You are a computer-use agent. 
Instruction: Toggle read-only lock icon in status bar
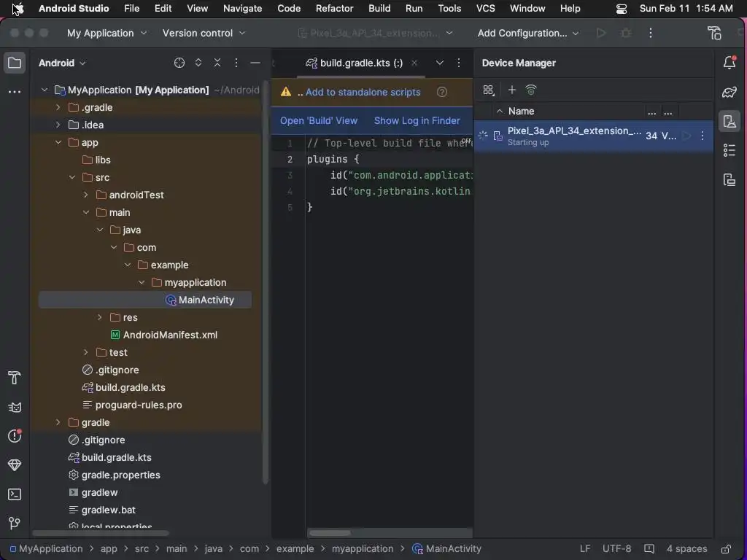[726, 548]
